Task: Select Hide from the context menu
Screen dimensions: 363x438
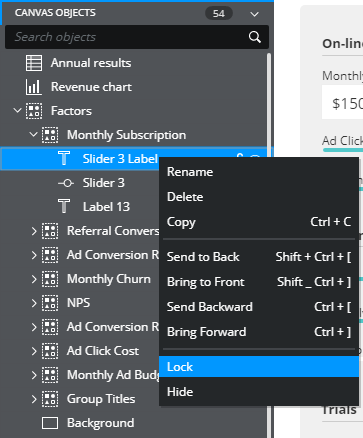Action: click(259, 392)
